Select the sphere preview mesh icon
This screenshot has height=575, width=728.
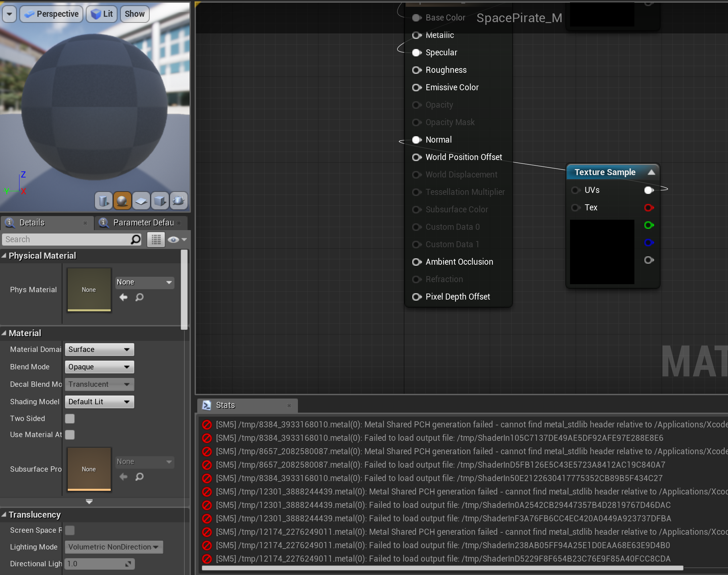pos(122,201)
